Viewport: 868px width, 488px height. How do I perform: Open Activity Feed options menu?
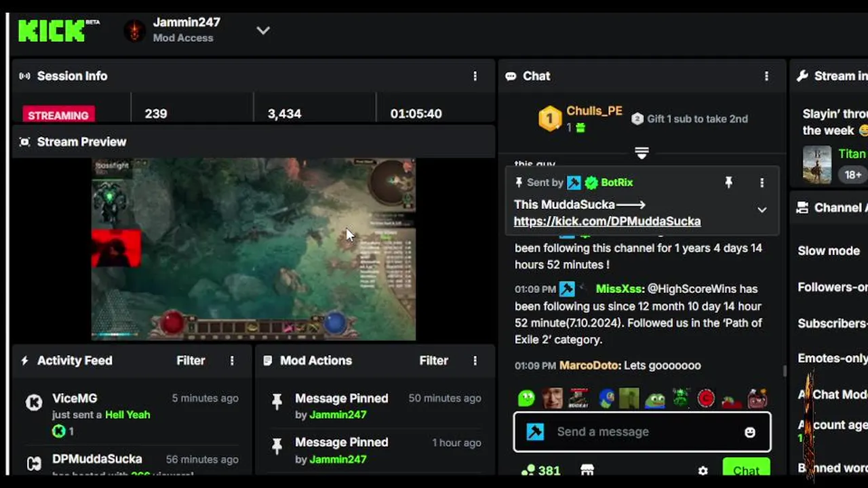pyautogui.click(x=232, y=361)
